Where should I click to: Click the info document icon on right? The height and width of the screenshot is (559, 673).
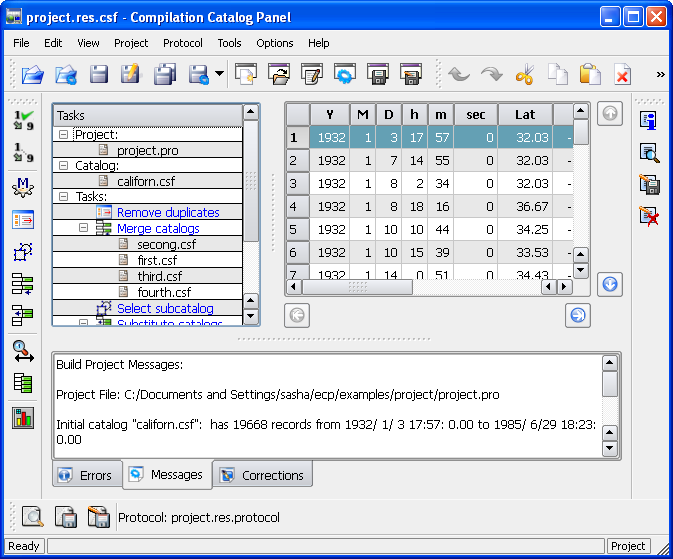(649, 120)
